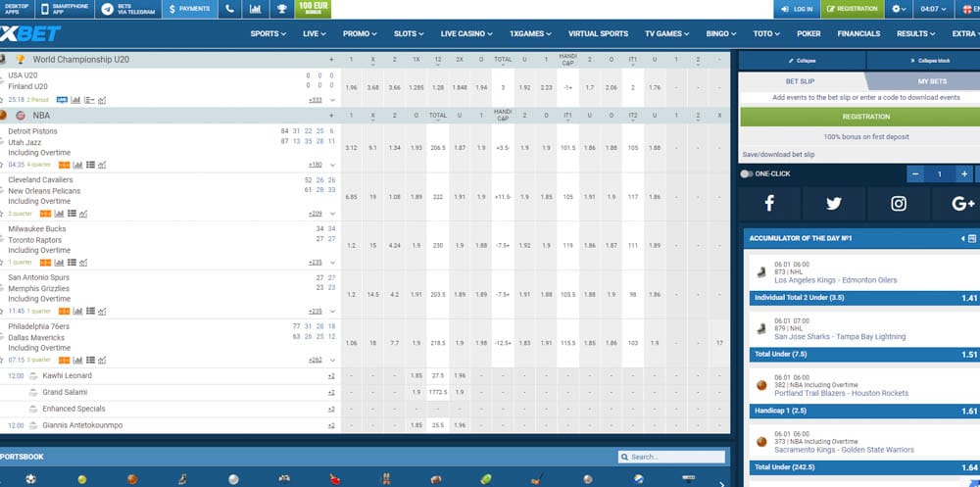Click Collapse in right panel header
This screenshot has width=980, height=487.
tap(802, 61)
